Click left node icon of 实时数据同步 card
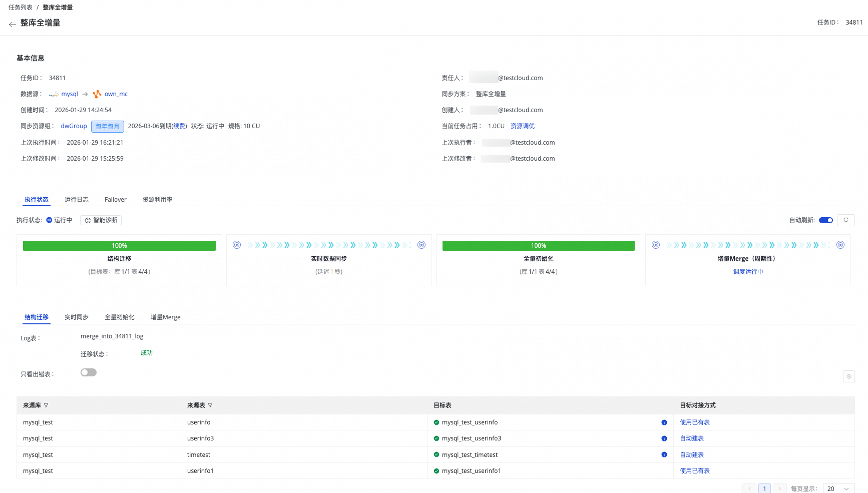 click(x=237, y=245)
